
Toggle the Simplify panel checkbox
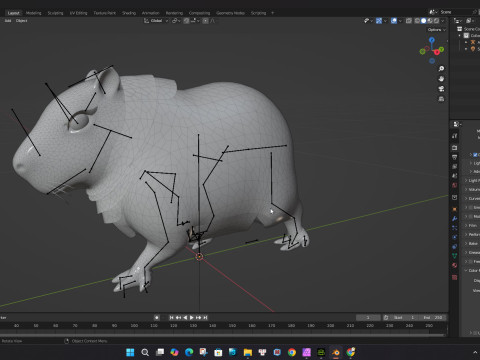point(471,207)
